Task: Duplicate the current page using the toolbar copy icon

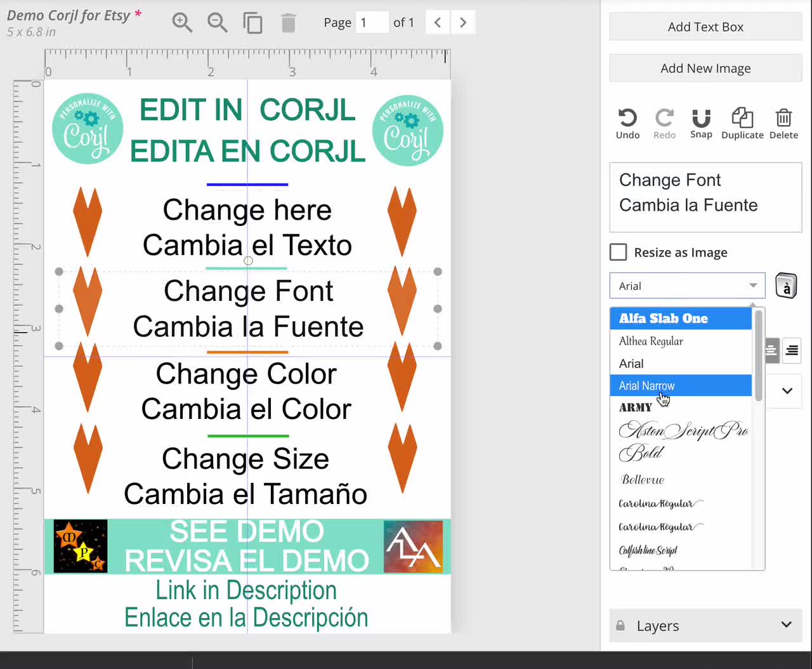Action: coord(252,23)
